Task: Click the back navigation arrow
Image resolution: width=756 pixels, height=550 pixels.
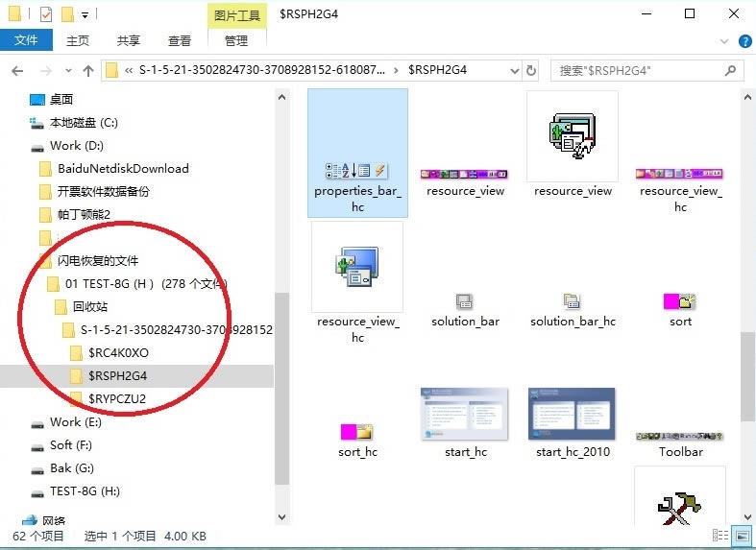Action: [x=17, y=71]
